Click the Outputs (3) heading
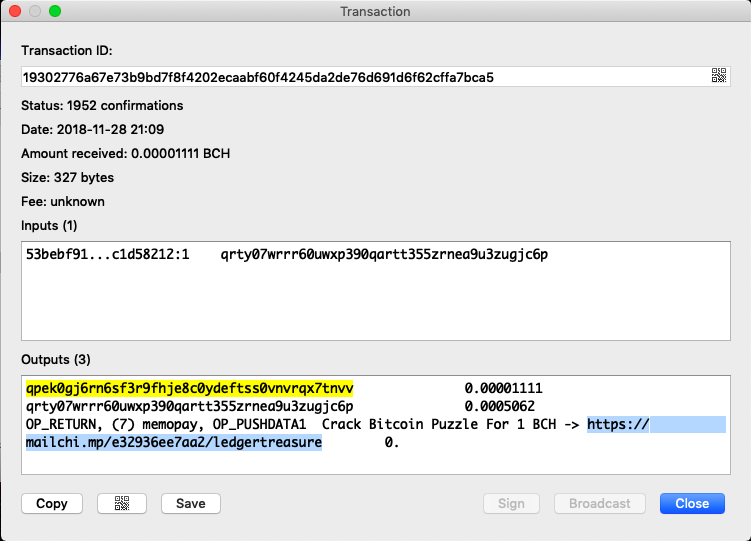The width and height of the screenshot is (751, 541). pos(56,359)
